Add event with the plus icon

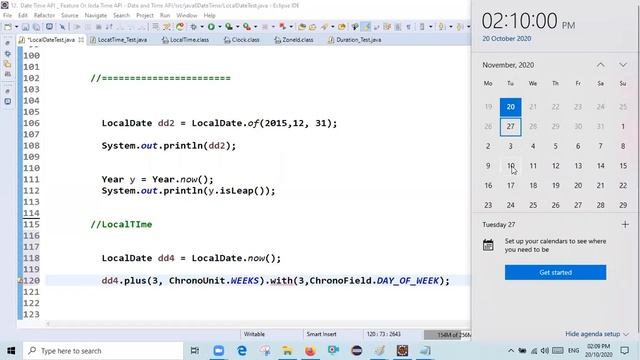[x=625, y=224]
